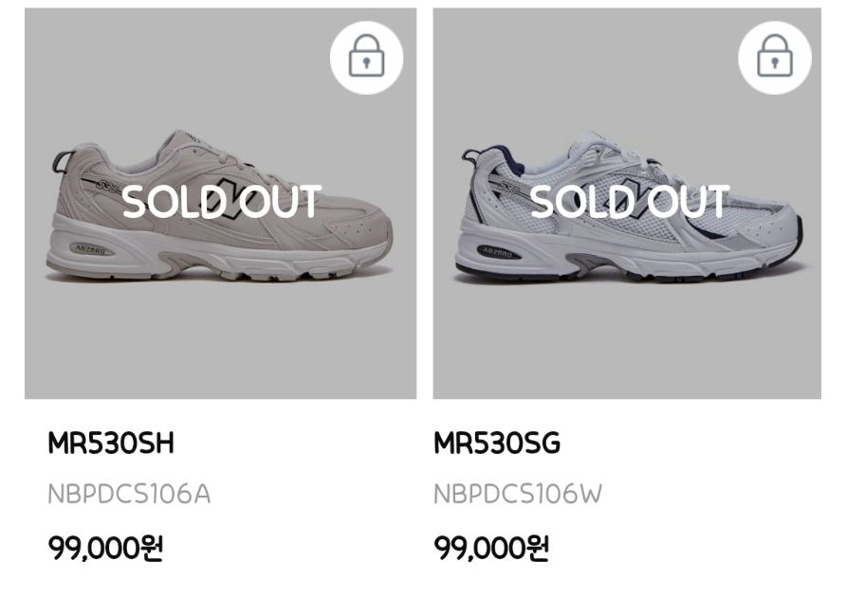Click the lock icon on the MR530SG card

point(774,58)
